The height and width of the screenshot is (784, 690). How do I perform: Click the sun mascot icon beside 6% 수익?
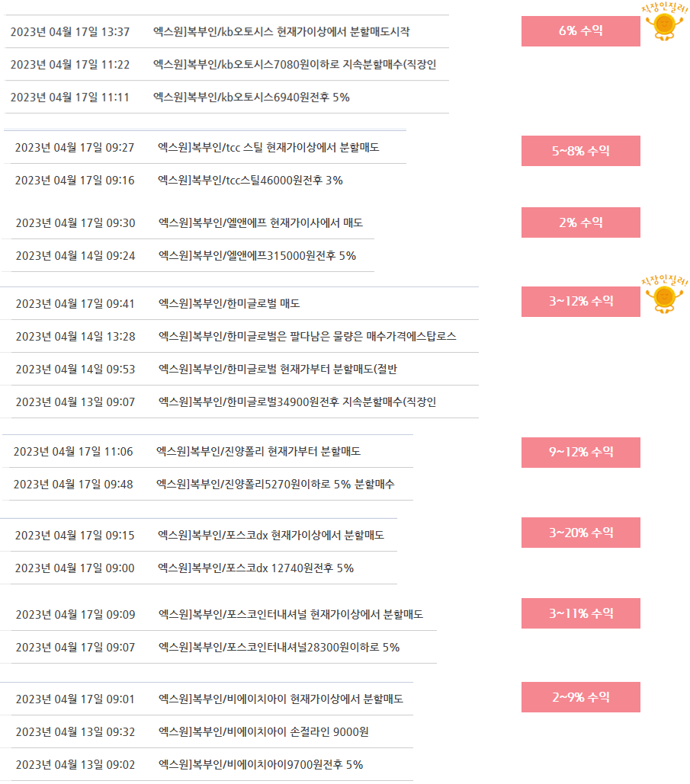(x=664, y=23)
